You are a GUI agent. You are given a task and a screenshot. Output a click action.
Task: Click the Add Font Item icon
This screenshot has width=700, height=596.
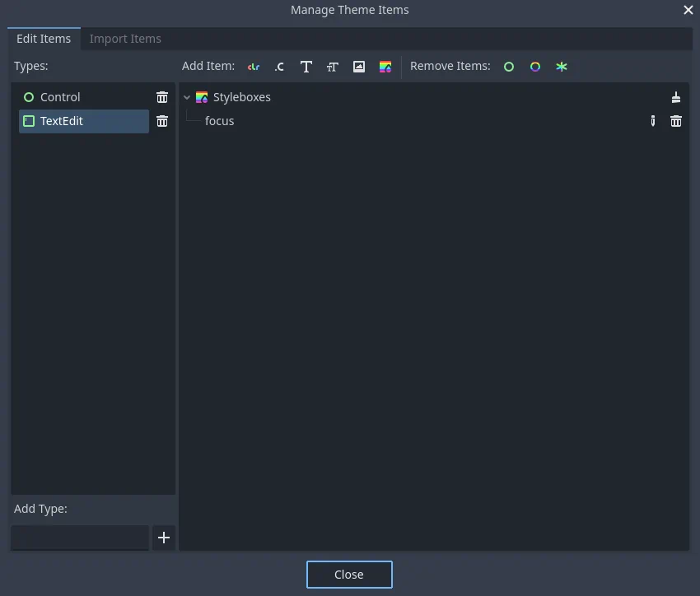coord(306,67)
